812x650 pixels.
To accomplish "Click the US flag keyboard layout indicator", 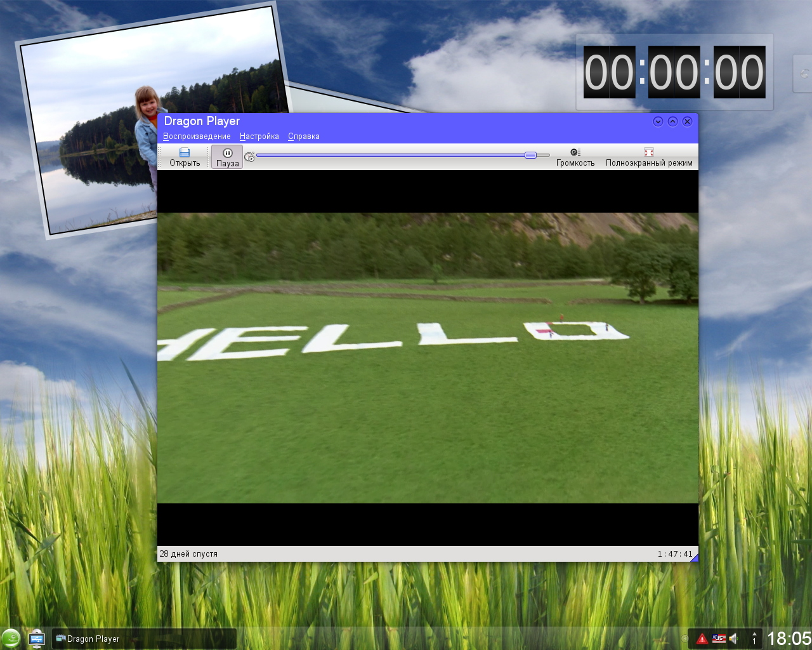I will click(719, 639).
